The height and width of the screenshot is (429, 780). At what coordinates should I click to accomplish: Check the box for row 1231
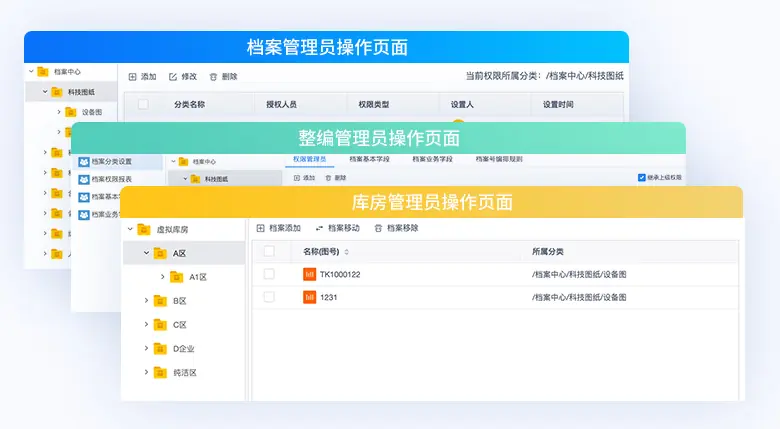(x=269, y=297)
